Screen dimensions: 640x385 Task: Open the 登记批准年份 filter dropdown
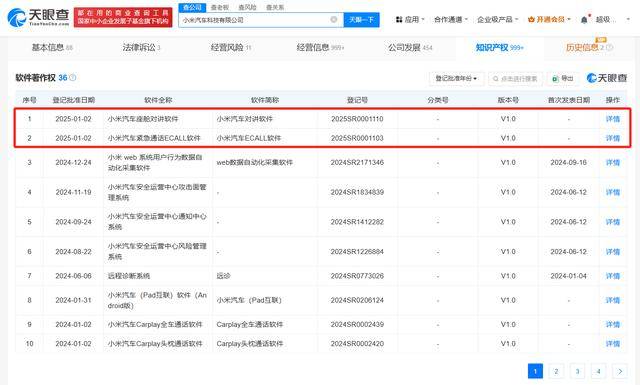pos(456,78)
